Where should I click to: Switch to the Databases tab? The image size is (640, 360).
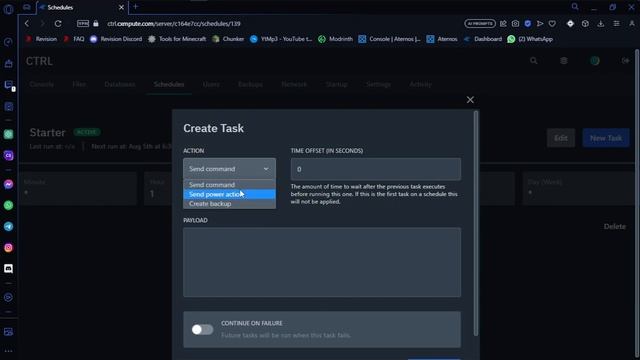point(120,84)
